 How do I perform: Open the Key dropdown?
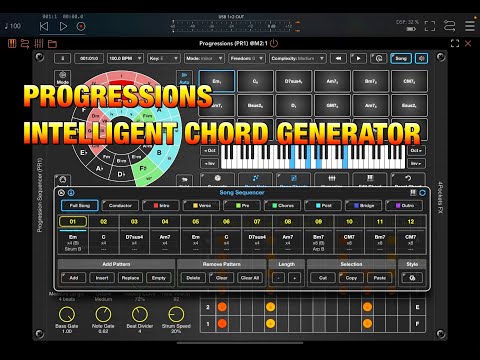click(x=164, y=58)
